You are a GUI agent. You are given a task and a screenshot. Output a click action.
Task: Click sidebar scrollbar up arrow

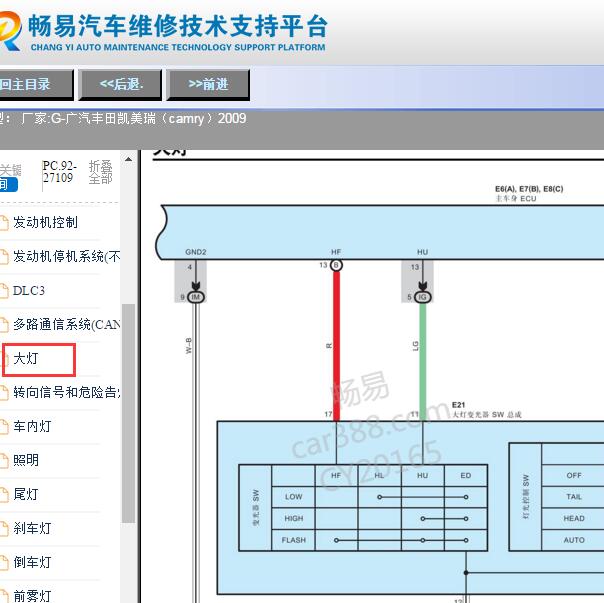tap(128, 159)
